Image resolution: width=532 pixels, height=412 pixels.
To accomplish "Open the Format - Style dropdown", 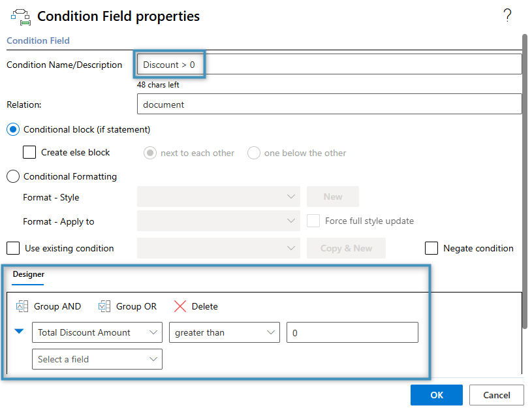I will click(218, 197).
